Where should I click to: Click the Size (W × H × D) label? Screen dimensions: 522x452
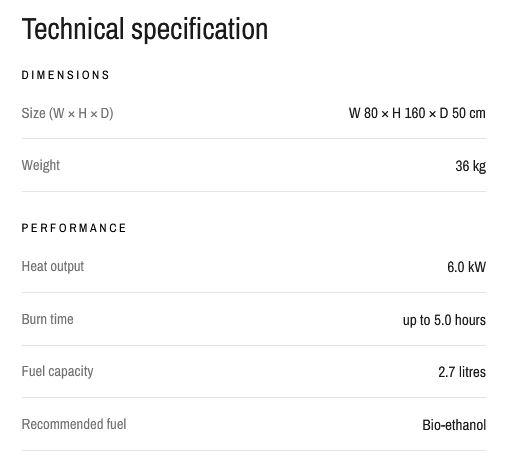tap(67, 113)
